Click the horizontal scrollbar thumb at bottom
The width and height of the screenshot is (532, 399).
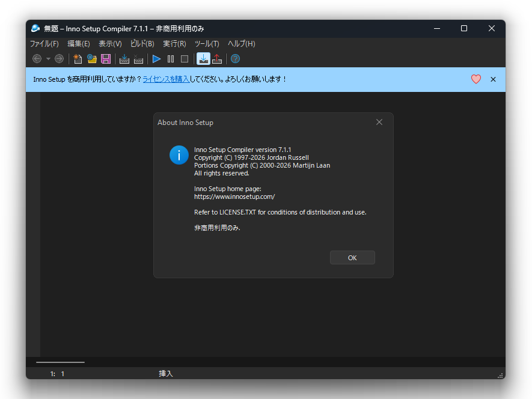pos(60,362)
